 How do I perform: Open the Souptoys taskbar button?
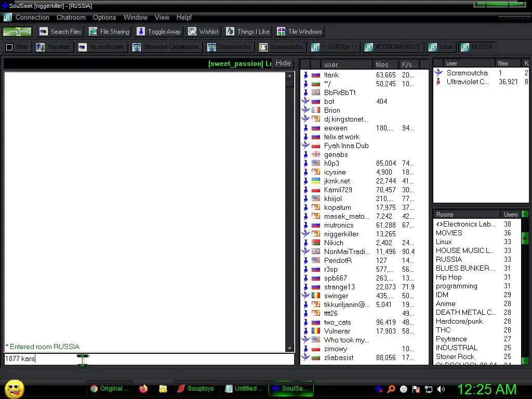(196, 389)
